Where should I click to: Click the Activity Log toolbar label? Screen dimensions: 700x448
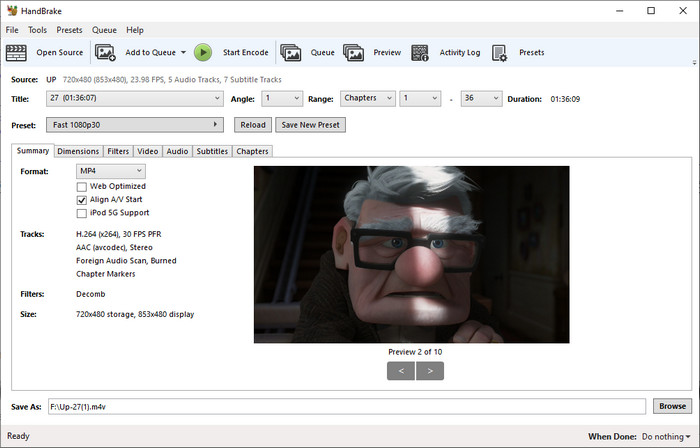coord(460,53)
